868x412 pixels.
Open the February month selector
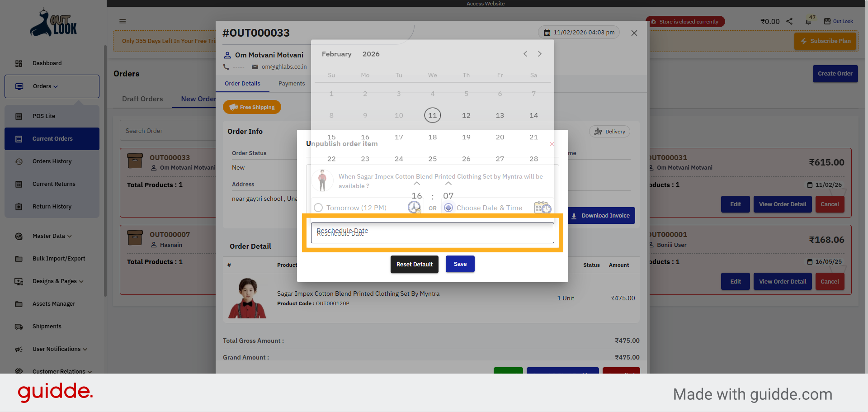[x=336, y=54]
